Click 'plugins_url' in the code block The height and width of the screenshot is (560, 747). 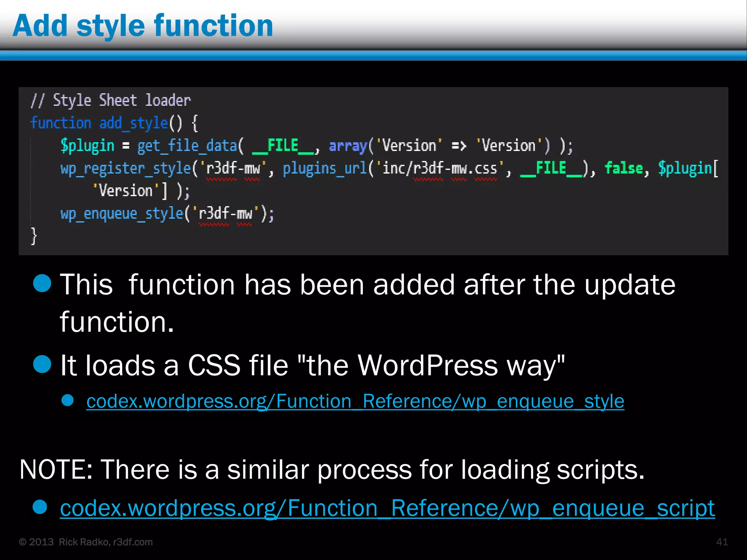pos(325,168)
